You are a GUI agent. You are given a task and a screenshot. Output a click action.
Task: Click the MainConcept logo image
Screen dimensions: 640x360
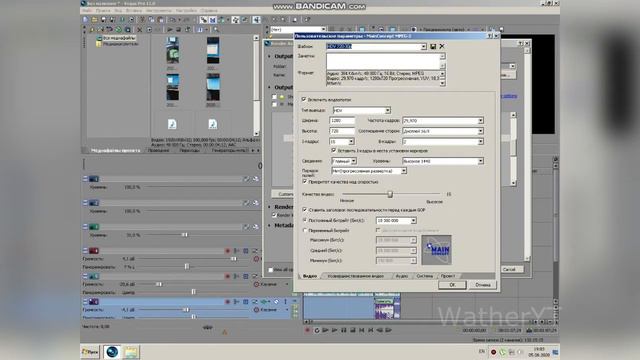(436, 250)
